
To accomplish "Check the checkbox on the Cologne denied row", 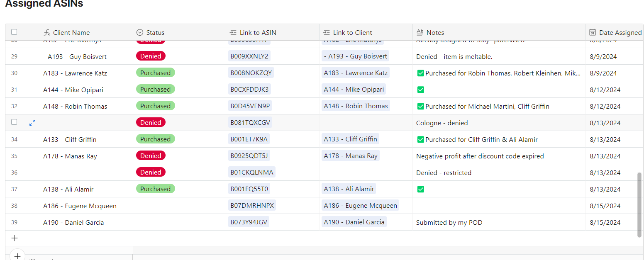I will click(14, 122).
